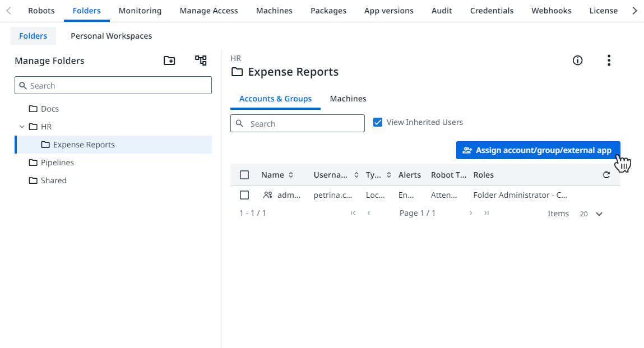Click Assign account/group/external app button
Image resolution: width=644 pixels, height=348 pixels.
click(538, 150)
